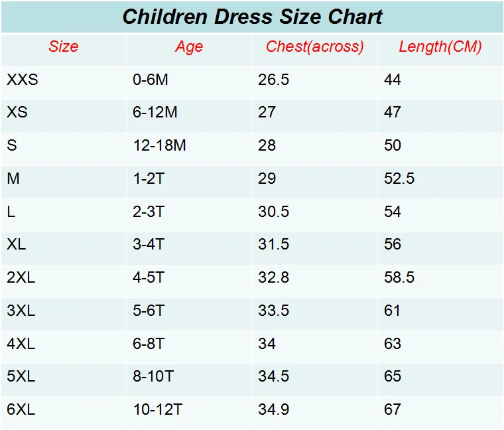Select the 52.5 length value
Image resolution: width=504 pixels, height=430 pixels.
point(399,179)
